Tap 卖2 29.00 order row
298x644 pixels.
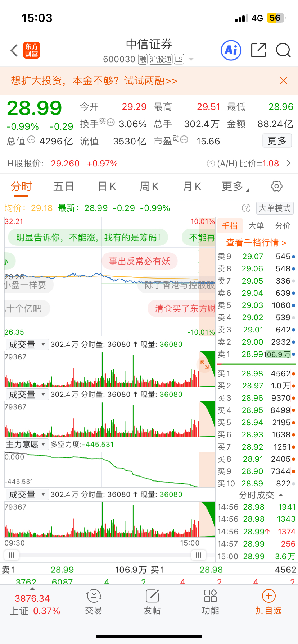[256, 342]
